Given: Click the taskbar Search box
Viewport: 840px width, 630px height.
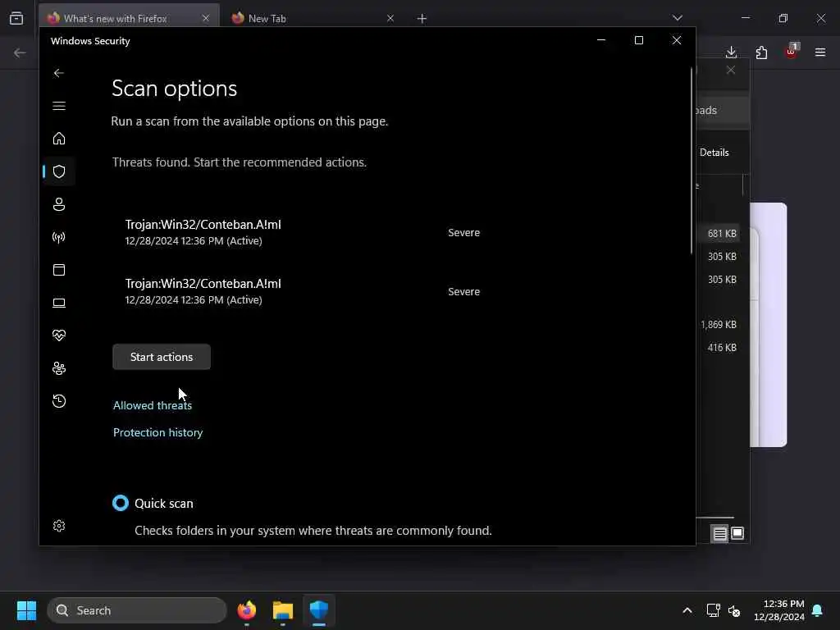Looking at the screenshot, I should tap(137, 610).
